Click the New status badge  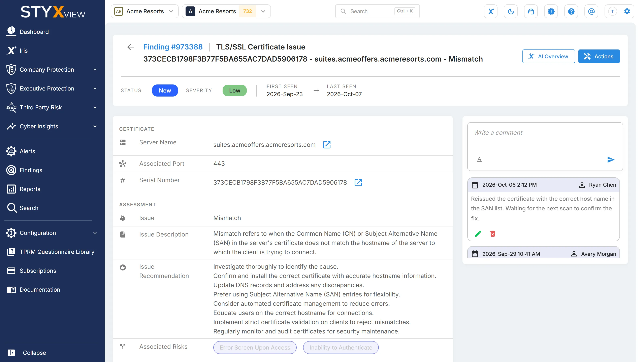click(165, 90)
